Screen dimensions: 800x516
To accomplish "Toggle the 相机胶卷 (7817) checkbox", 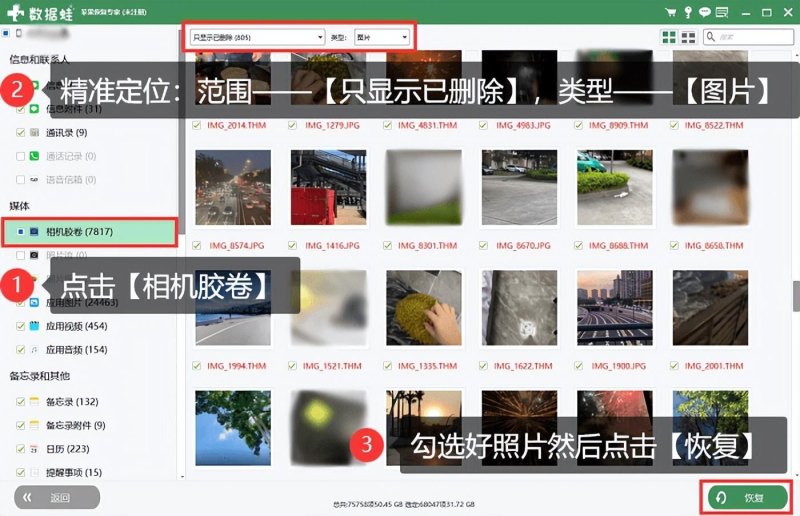I will pos(20,232).
